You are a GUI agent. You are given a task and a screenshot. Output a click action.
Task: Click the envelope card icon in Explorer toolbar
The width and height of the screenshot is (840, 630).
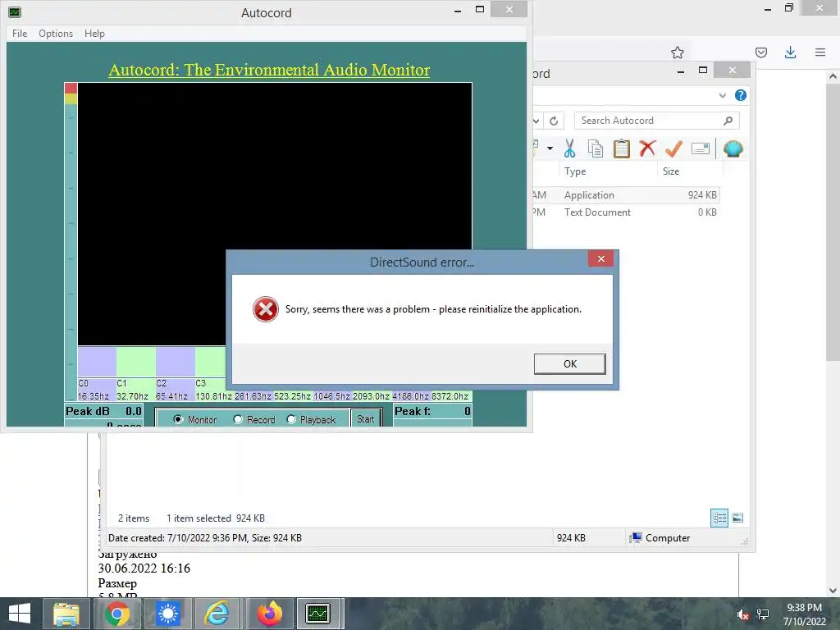(701, 148)
